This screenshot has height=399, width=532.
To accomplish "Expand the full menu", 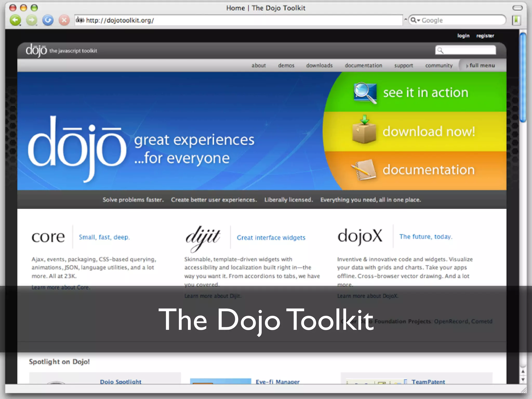I will pos(480,65).
